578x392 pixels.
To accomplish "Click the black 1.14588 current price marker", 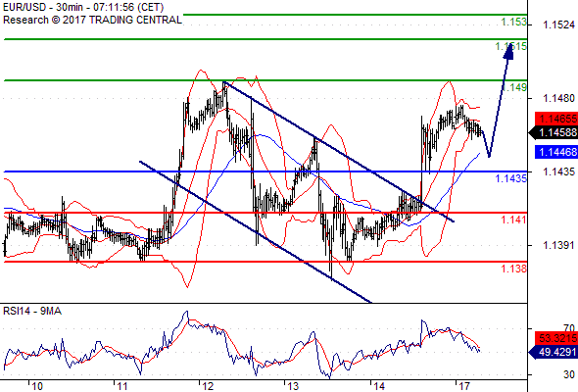I will tap(554, 132).
